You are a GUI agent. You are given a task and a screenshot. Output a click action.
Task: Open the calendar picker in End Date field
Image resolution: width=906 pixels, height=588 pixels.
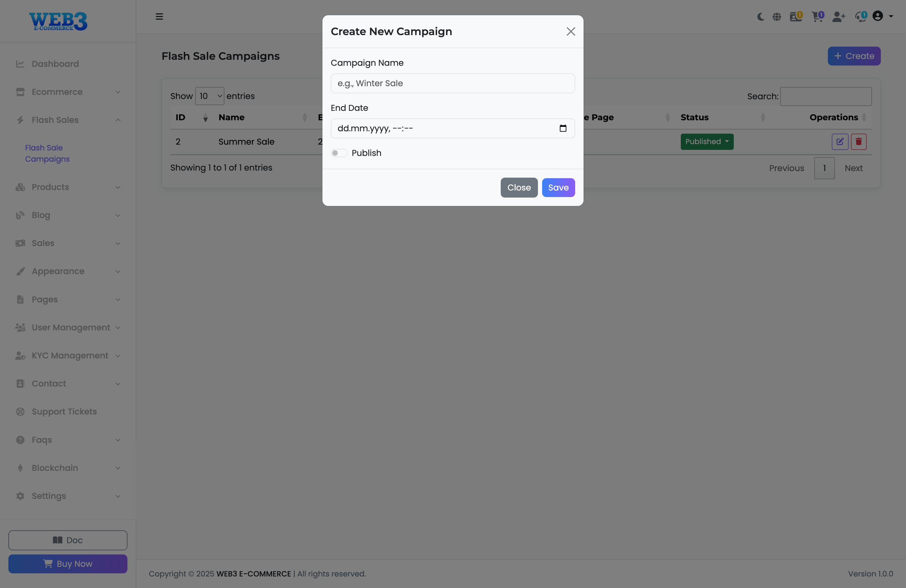(x=563, y=128)
